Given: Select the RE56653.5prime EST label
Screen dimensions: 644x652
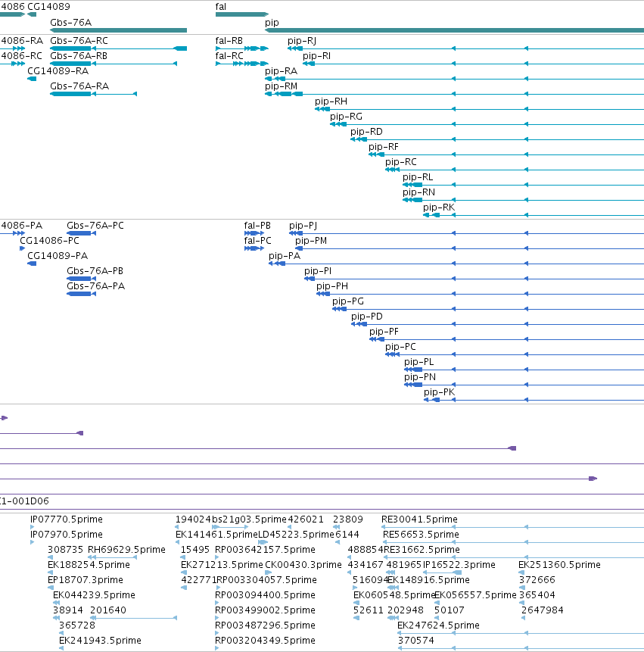Looking at the screenshot, I should [x=421, y=535].
